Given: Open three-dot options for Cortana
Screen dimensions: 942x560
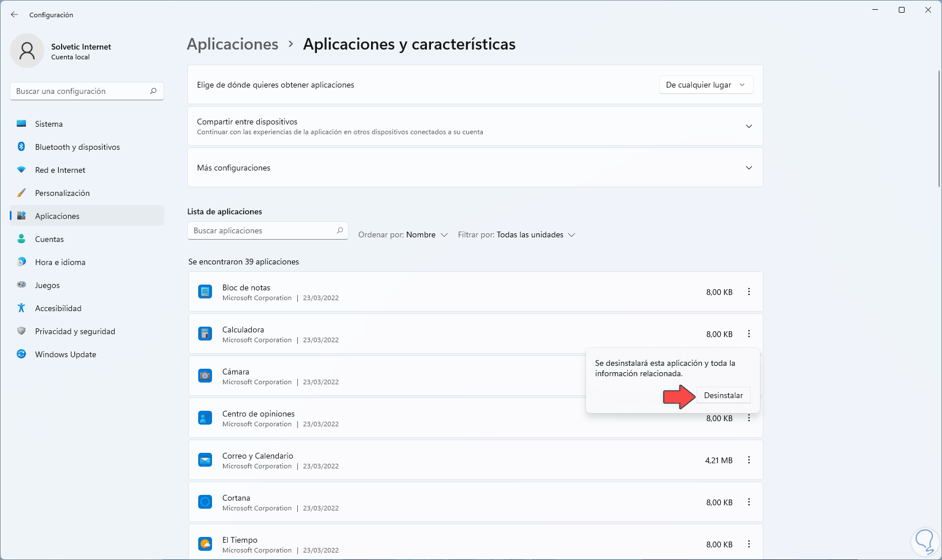Looking at the screenshot, I should (749, 502).
